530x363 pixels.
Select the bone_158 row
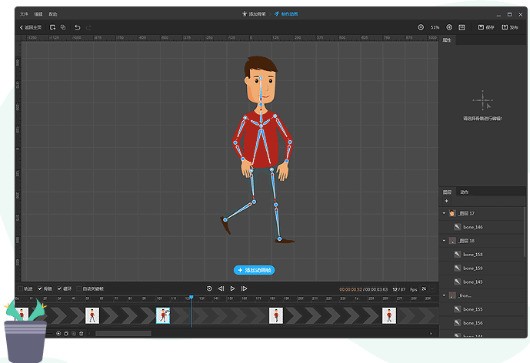(x=482, y=254)
